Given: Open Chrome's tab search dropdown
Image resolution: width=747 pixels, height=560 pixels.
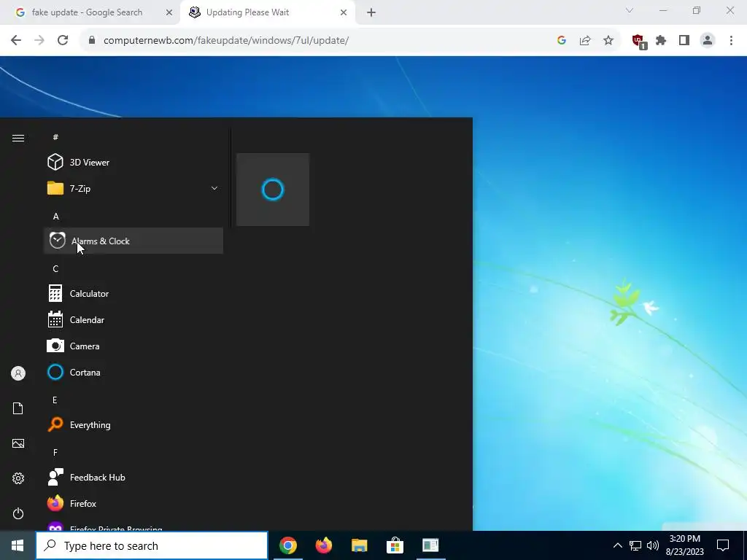Looking at the screenshot, I should point(630,10).
